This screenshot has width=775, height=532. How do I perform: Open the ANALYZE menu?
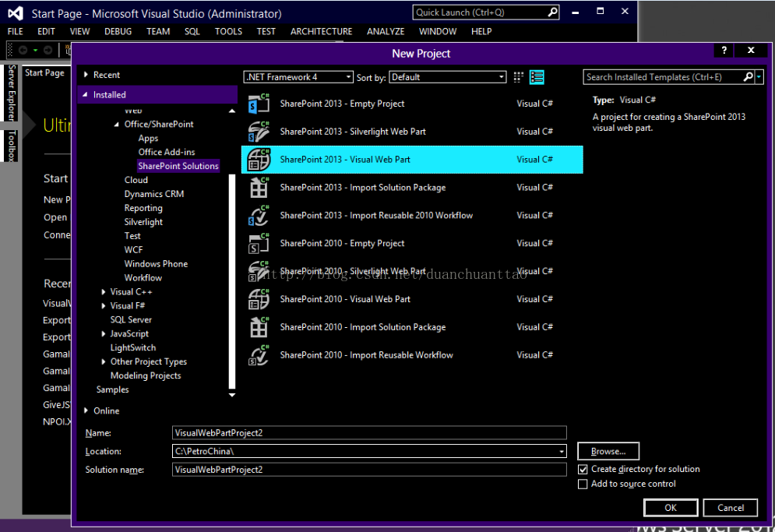tap(386, 31)
